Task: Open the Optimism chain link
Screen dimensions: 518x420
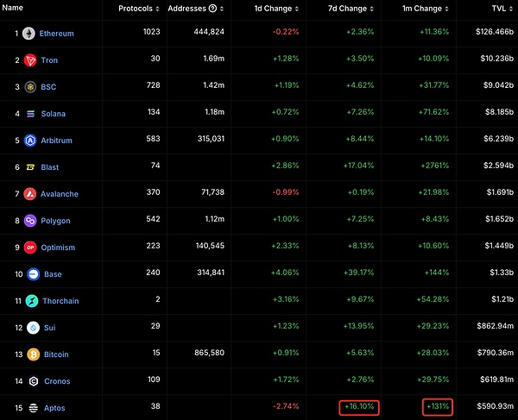Action: pyautogui.click(x=58, y=248)
